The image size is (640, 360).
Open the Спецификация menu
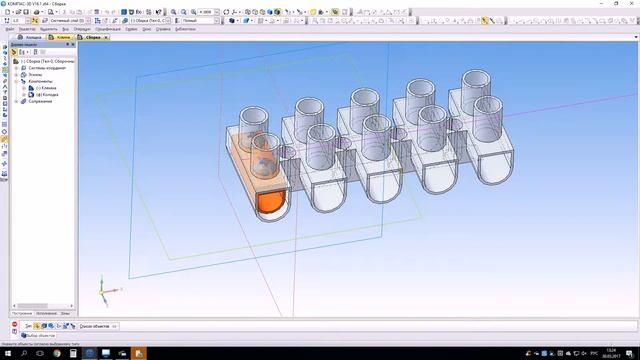[108, 29]
